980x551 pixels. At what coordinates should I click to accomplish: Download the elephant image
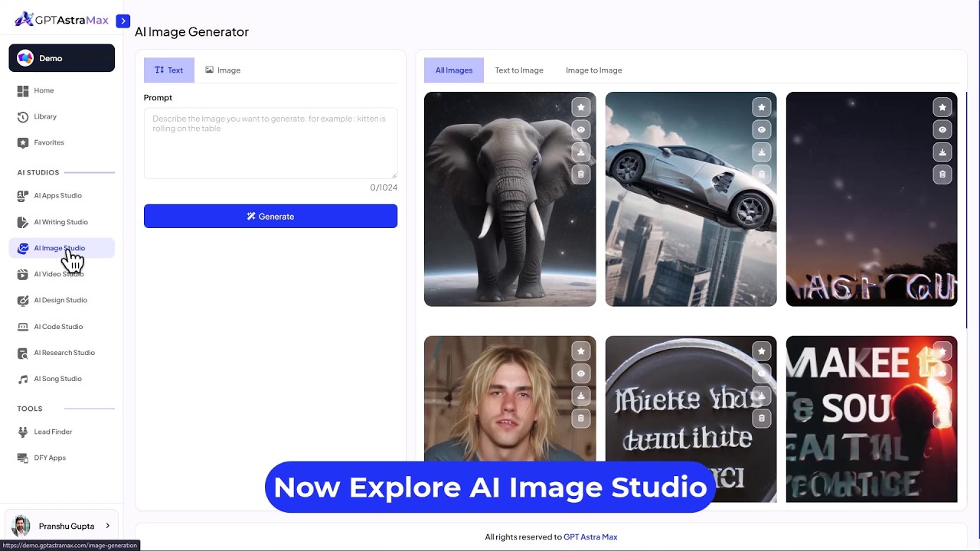click(x=581, y=152)
